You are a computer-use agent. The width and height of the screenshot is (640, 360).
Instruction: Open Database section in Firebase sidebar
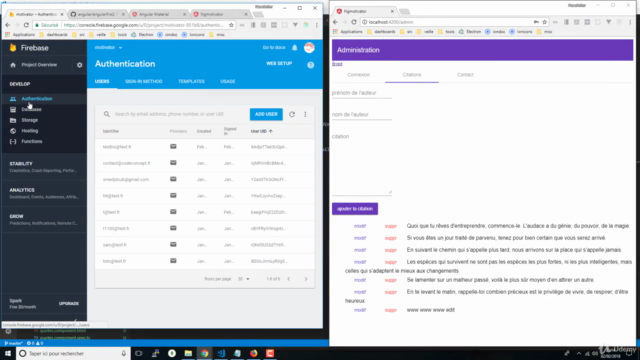click(31, 109)
